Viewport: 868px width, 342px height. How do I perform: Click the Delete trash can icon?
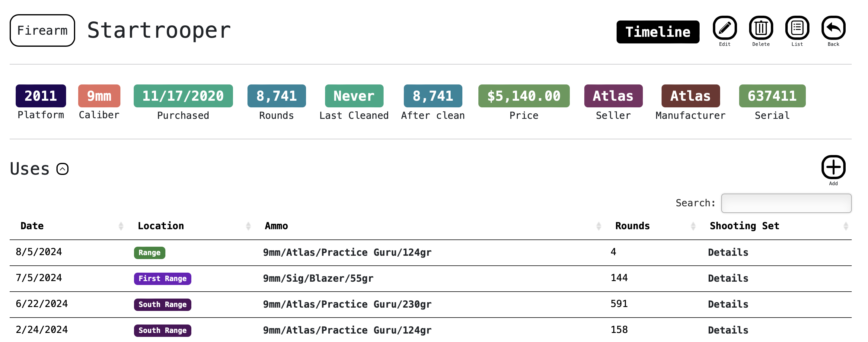point(761,28)
